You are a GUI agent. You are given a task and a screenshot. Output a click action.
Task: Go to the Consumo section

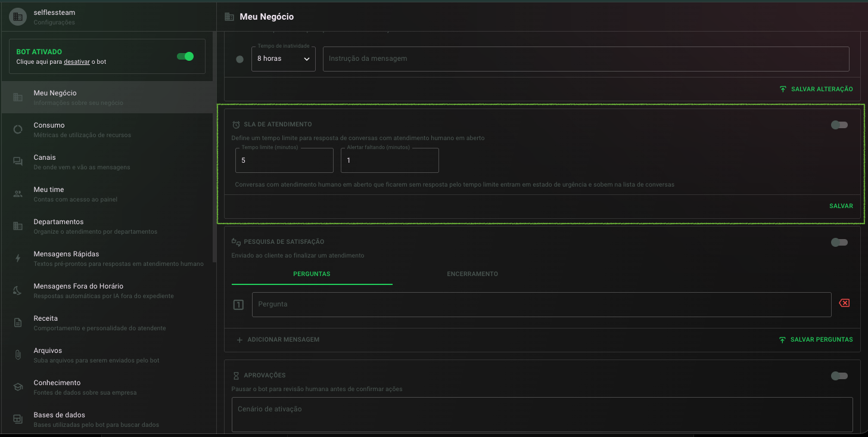click(x=107, y=129)
